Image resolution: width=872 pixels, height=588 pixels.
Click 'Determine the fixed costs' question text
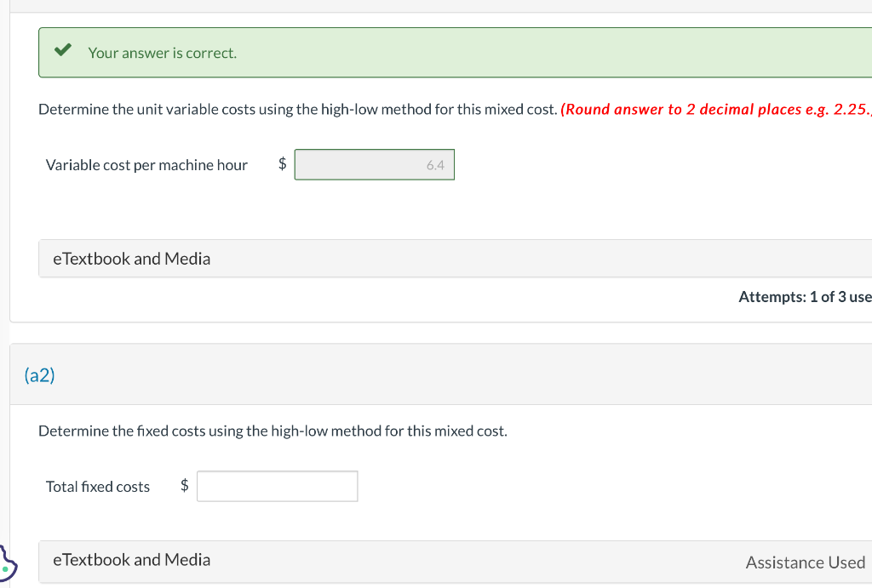272,431
